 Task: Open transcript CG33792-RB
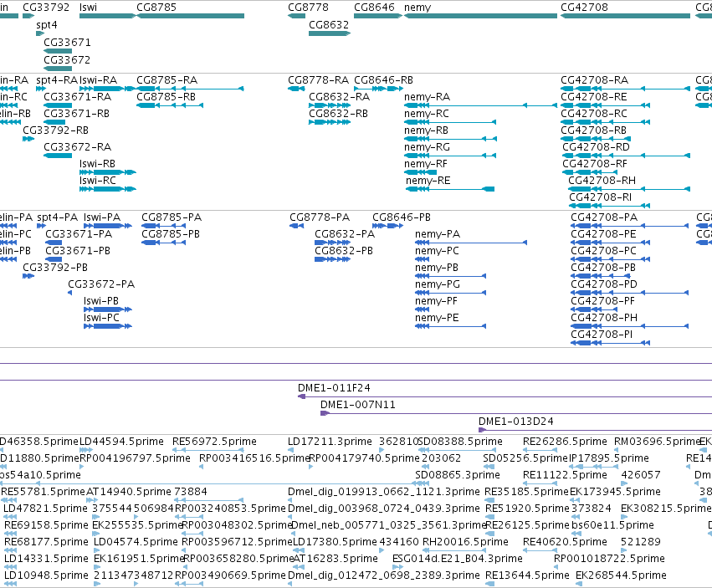[x=28, y=139]
